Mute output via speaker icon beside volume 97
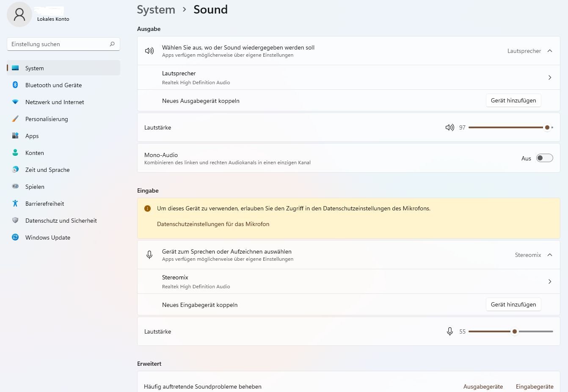 (x=449, y=127)
